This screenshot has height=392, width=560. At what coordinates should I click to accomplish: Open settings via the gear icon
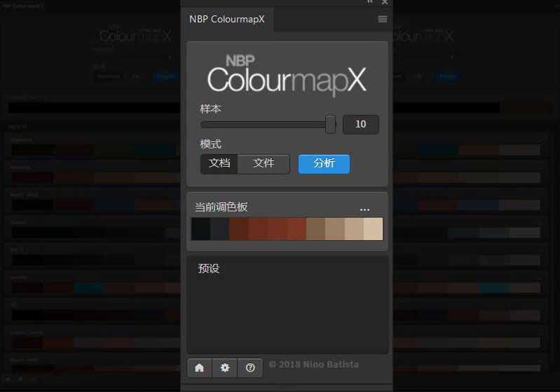(x=225, y=367)
